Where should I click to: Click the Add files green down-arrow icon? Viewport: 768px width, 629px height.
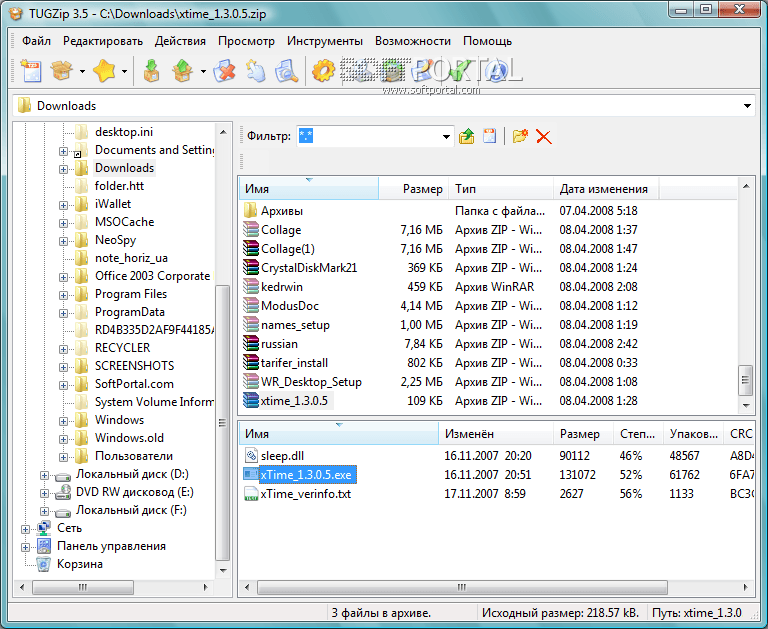pyautogui.click(x=151, y=71)
